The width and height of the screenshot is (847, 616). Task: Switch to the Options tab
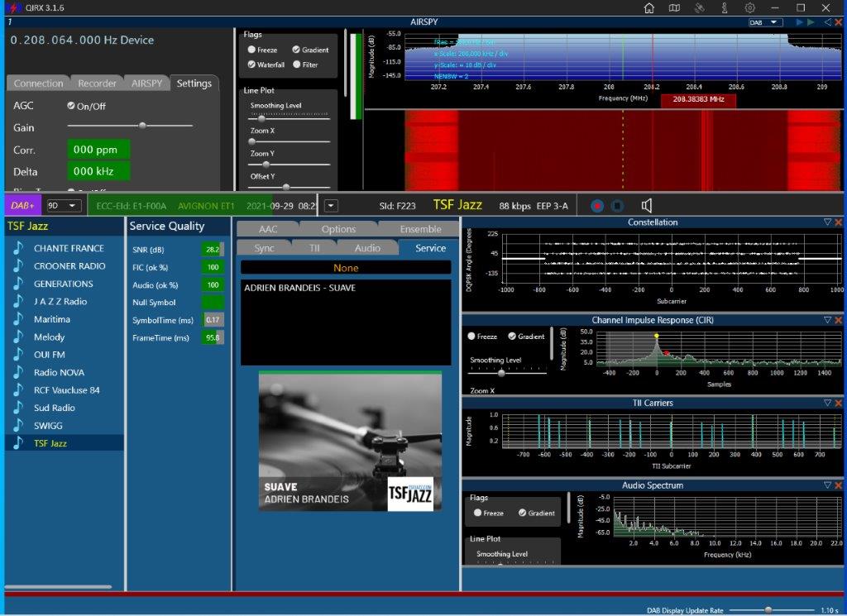click(x=338, y=229)
